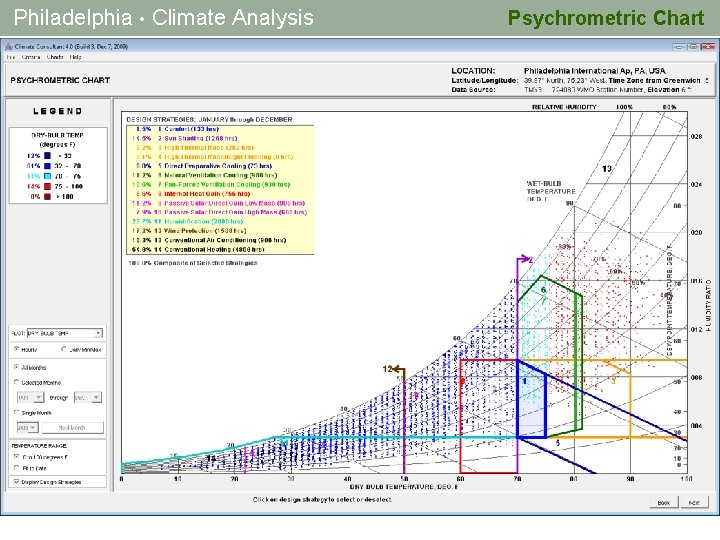Open the ending month Dec dropdown

point(88,397)
